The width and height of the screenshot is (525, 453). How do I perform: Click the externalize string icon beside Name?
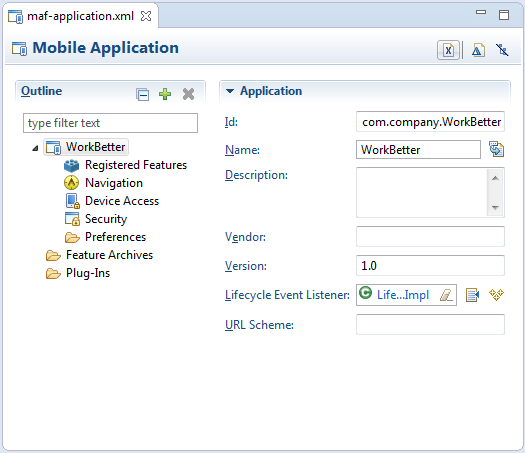click(497, 149)
